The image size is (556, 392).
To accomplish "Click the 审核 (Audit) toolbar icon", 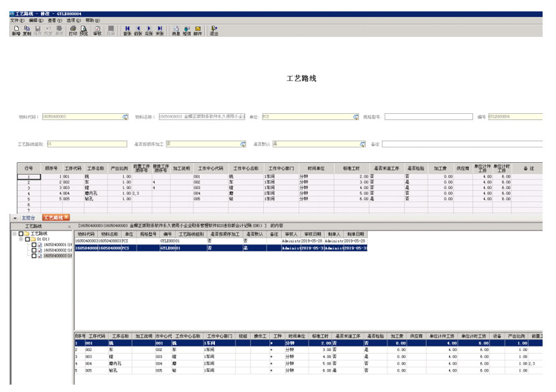I will pyautogui.click(x=97, y=30).
